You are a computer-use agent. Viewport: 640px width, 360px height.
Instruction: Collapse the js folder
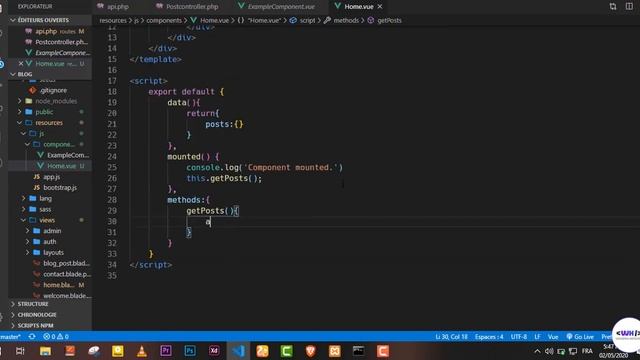pyautogui.click(x=41, y=133)
